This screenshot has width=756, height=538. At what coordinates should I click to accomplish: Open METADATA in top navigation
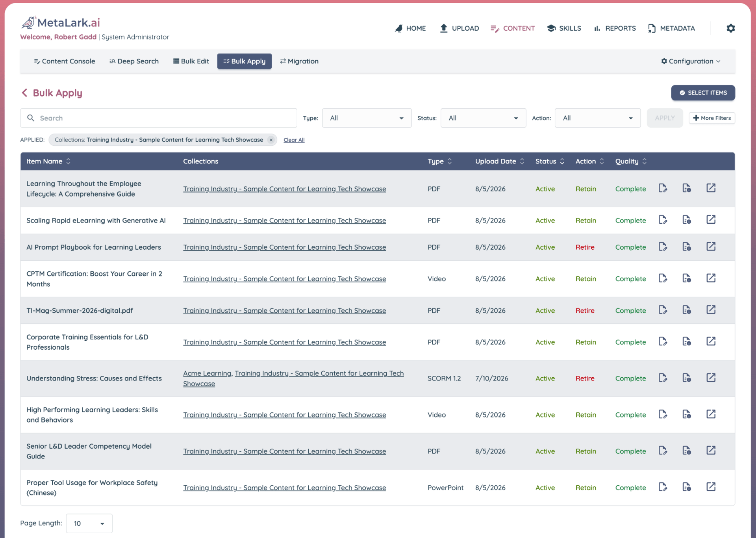click(x=671, y=28)
